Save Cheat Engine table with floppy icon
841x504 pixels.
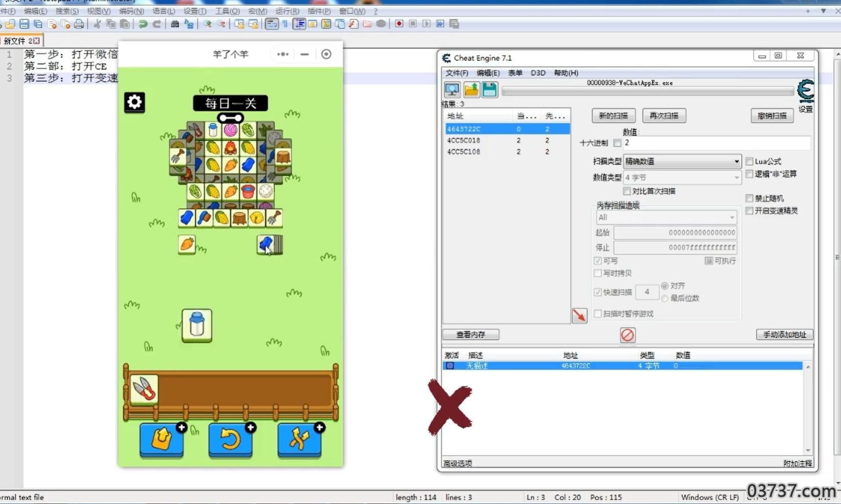click(489, 90)
